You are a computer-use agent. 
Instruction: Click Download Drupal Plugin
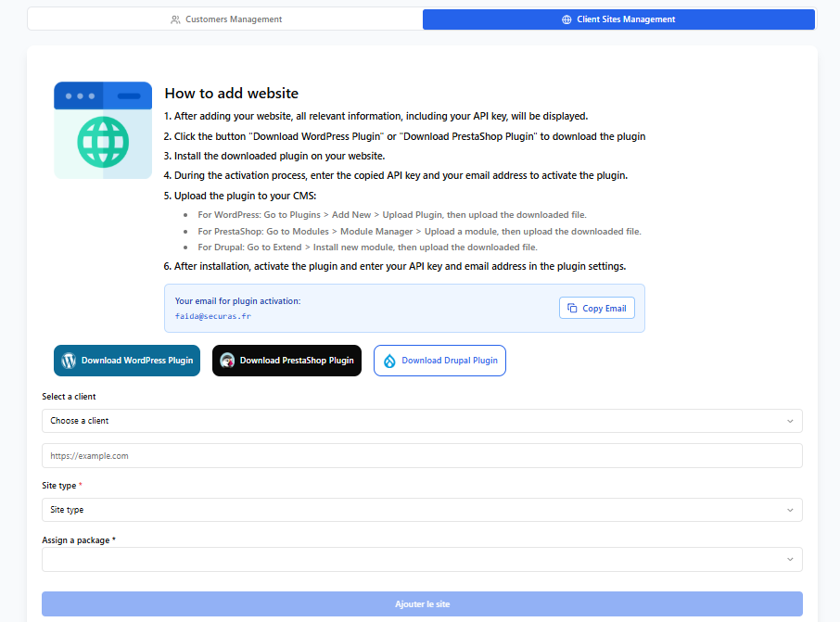click(439, 361)
